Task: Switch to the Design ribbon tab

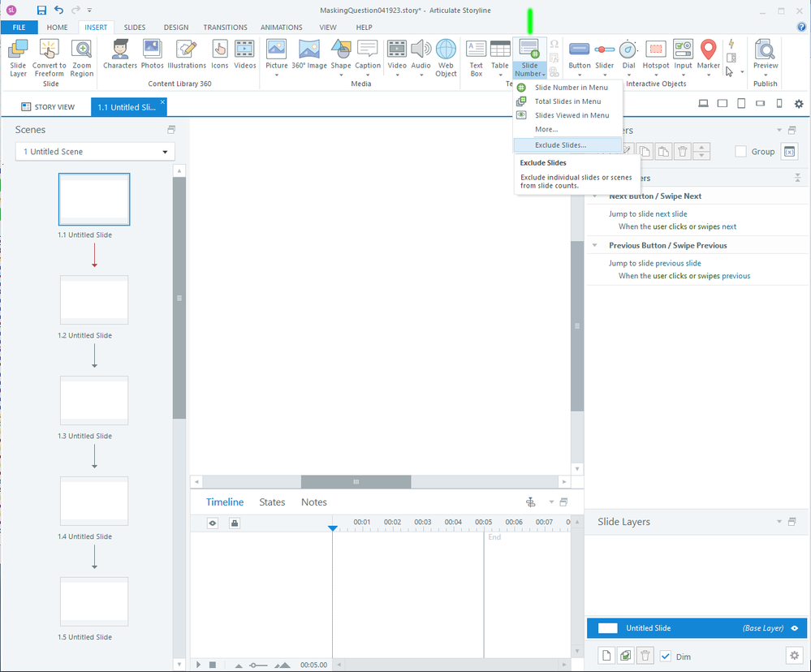Action: pos(176,27)
